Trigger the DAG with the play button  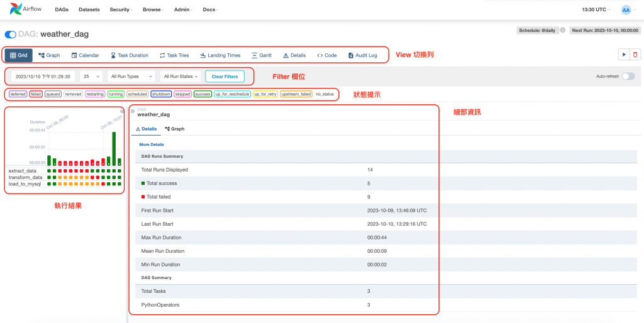pyautogui.click(x=623, y=55)
